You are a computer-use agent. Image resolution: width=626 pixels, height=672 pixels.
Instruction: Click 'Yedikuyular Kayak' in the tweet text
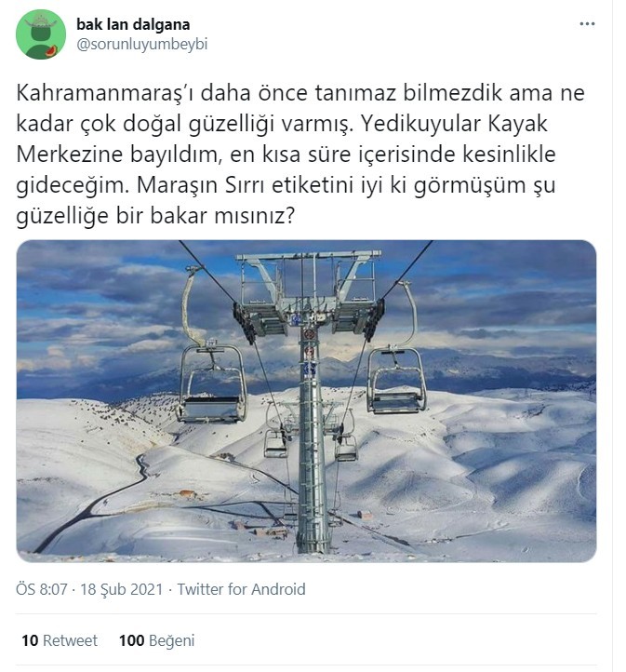[454, 124]
